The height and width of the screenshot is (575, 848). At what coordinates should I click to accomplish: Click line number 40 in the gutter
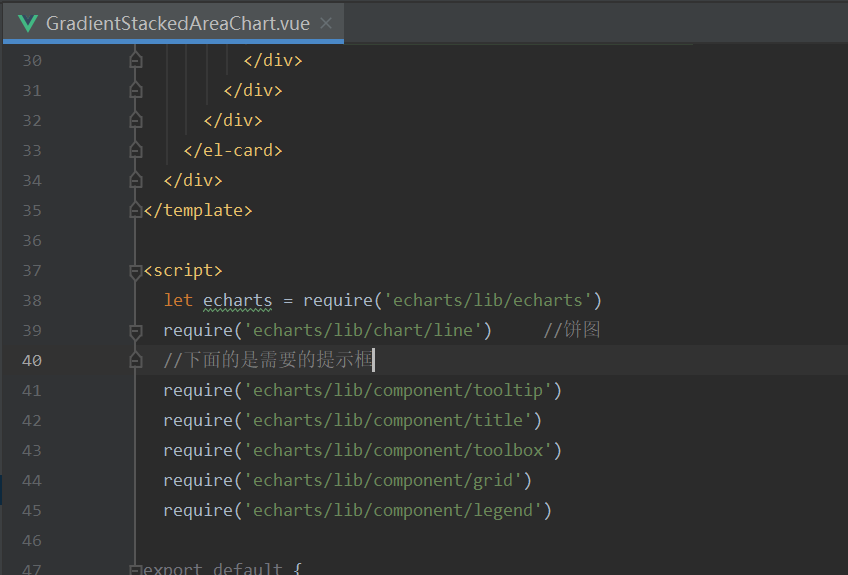tap(32, 360)
